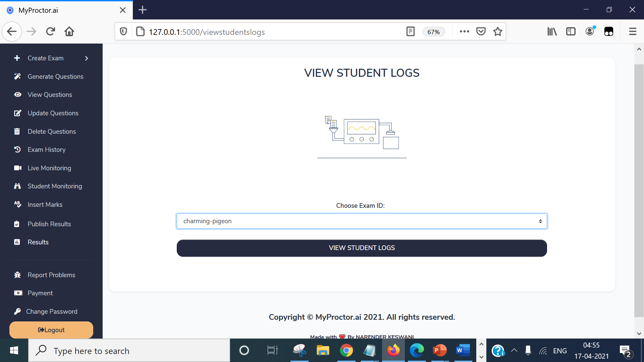Click the Change Password key icon
The width and height of the screenshot is (644, 362).
pyautogui.click(x=17, y=311)
